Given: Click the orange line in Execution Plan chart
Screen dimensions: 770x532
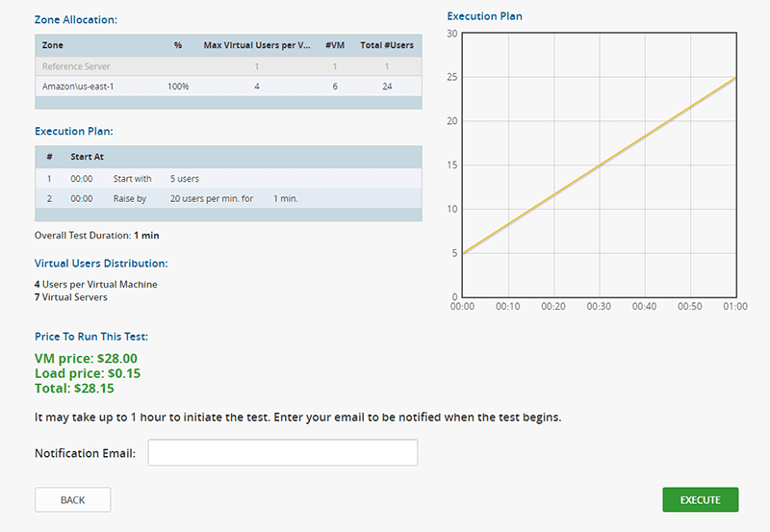Looking at the screenshot, I should coord(599,165).
